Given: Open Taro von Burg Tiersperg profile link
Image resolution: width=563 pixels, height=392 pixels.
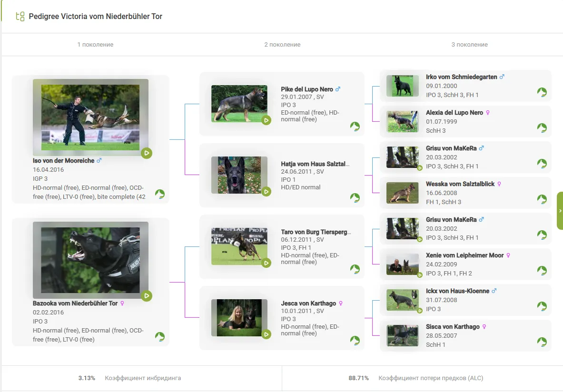Looking at the screenshot, I should (316, 232).
